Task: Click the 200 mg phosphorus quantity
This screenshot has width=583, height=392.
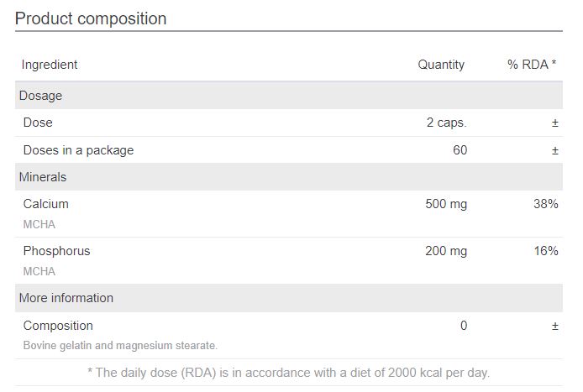Action: click(x=446, y=251)
